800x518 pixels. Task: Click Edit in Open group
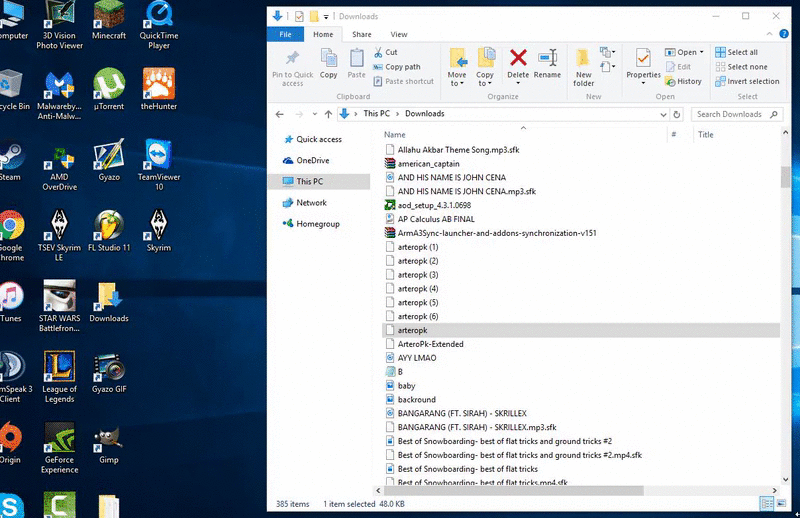(x=679, y=67)
